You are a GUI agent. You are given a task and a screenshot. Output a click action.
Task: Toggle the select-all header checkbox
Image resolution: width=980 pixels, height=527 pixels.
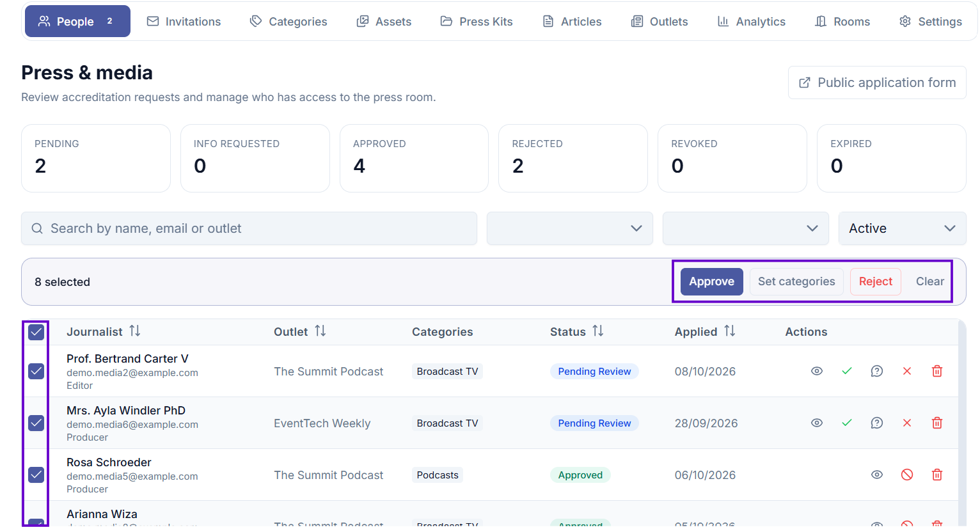(x=36, y=332)
